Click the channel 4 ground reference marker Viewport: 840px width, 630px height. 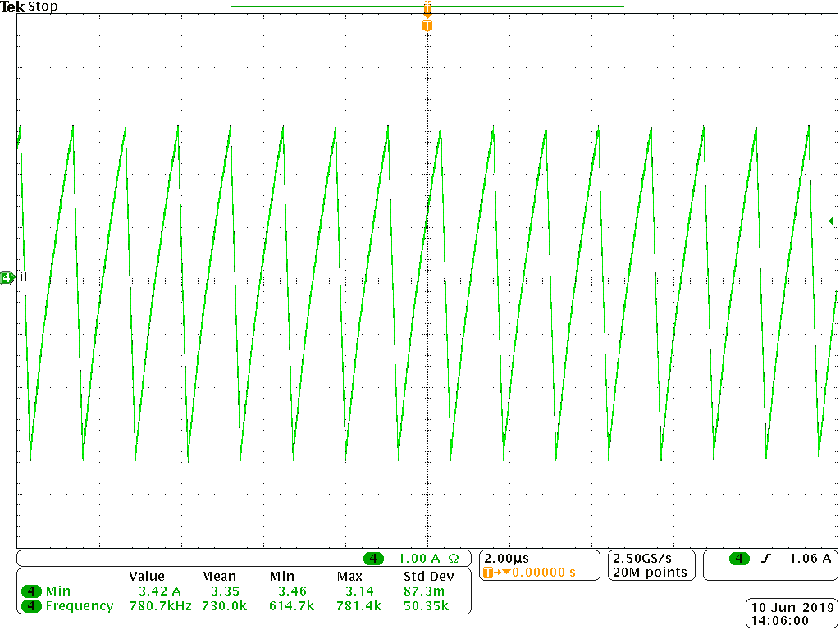7,277
